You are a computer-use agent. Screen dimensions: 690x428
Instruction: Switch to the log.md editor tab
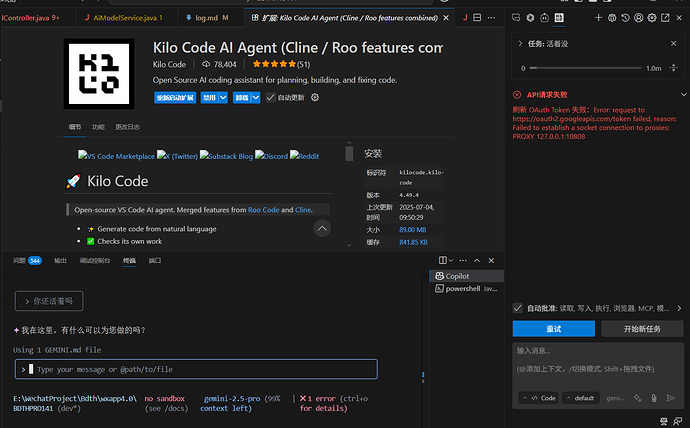[209, 18]
